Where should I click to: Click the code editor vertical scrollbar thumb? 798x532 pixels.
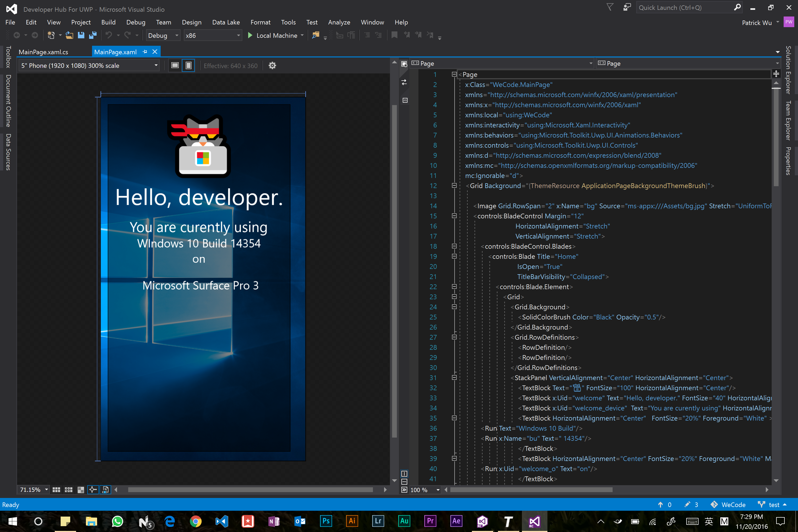tap(776, 138)
